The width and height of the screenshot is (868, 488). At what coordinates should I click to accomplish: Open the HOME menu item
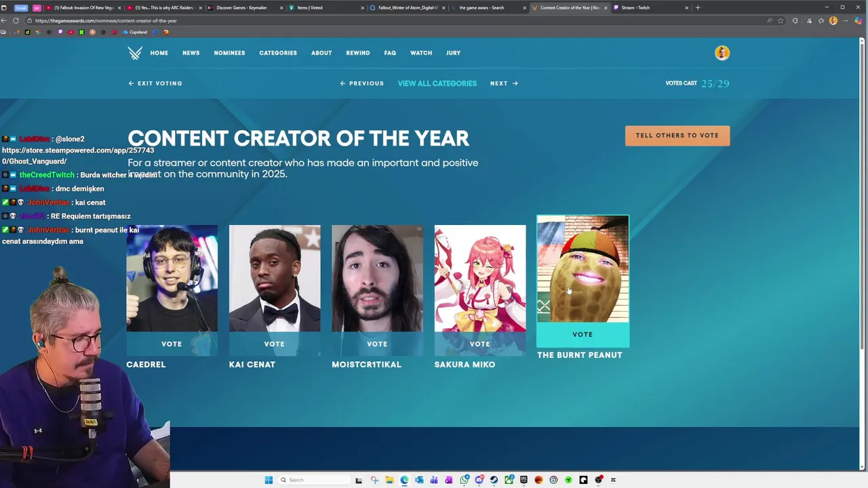(159, 53)
